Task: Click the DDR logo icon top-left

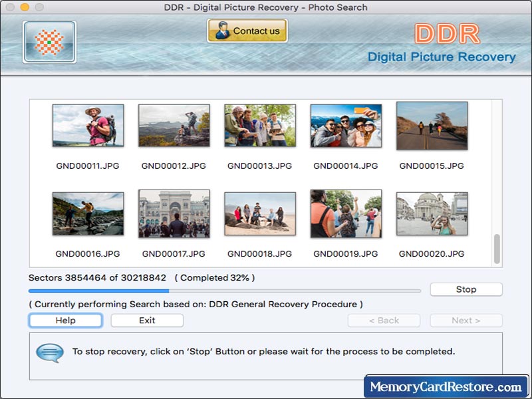Action: (x=49, y=41)
